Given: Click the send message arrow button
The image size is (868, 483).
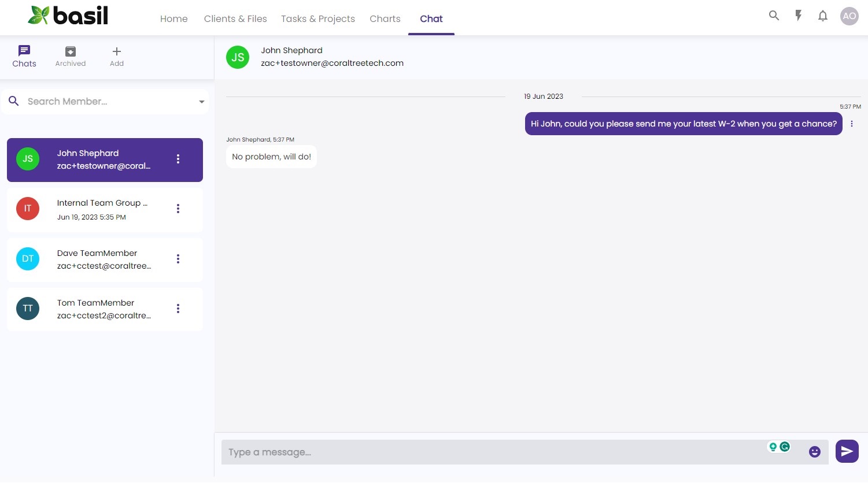Looking at the screenshot, I should (x=847, y=451).
